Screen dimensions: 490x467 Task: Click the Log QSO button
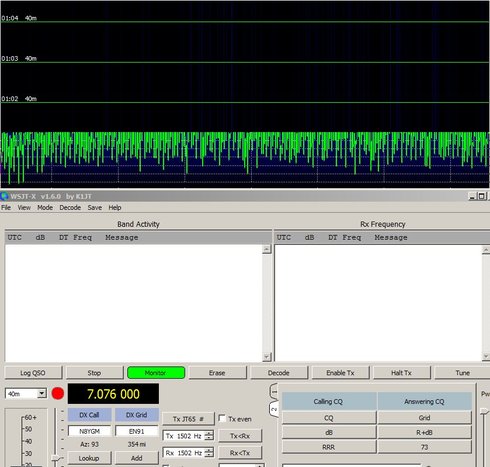33,373
